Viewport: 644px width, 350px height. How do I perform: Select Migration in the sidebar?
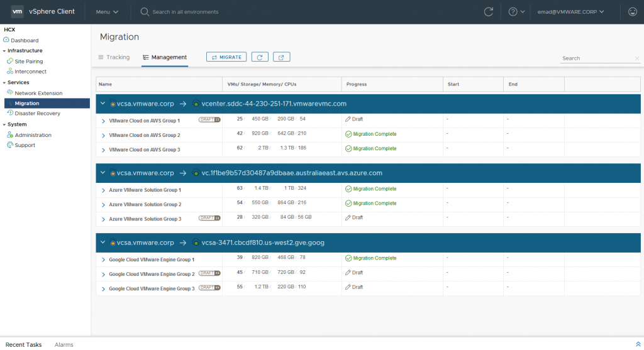click(47, 104)
